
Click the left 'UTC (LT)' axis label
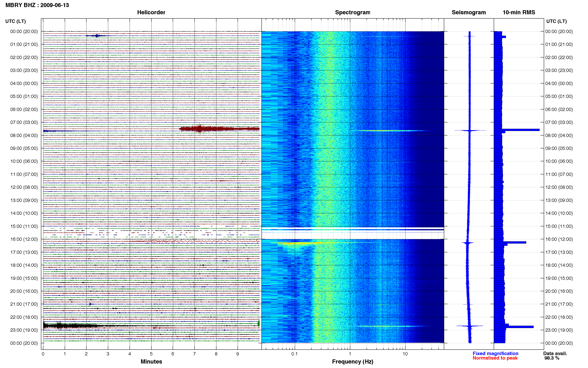click(15, 21)
